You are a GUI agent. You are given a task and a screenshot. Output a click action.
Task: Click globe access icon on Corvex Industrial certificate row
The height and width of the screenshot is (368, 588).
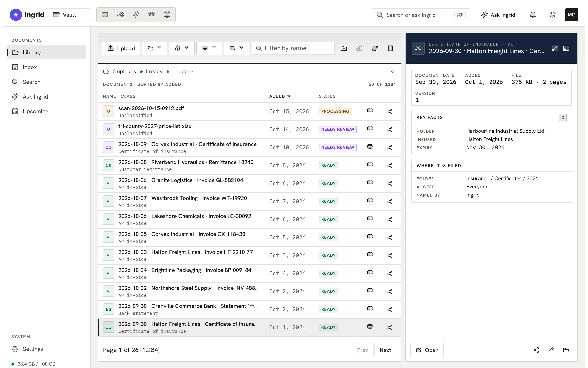[x=370, y=147]
